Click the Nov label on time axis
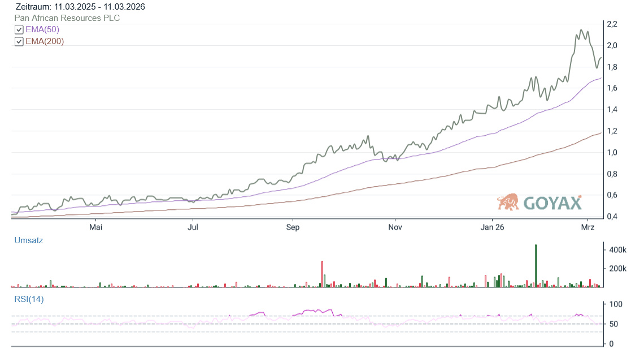Viewport: 644px width, 349px height. coord(395,227)
